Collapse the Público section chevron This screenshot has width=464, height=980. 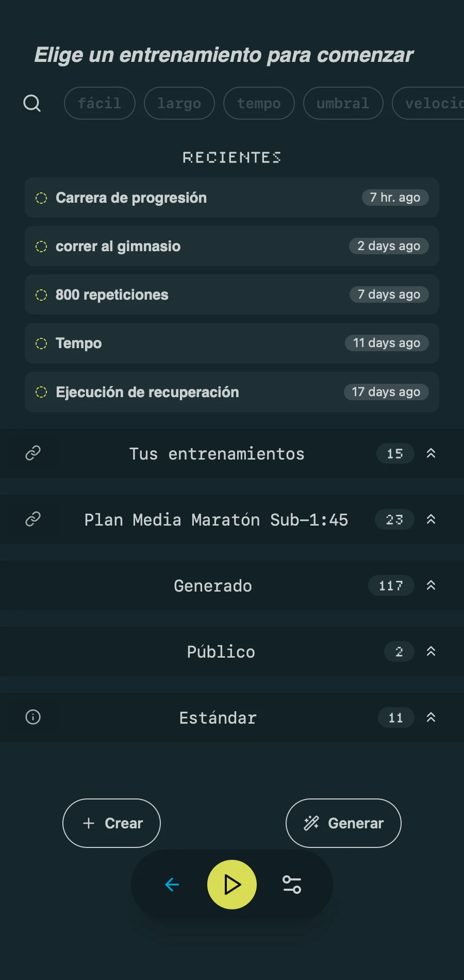(x=431, y=651)
